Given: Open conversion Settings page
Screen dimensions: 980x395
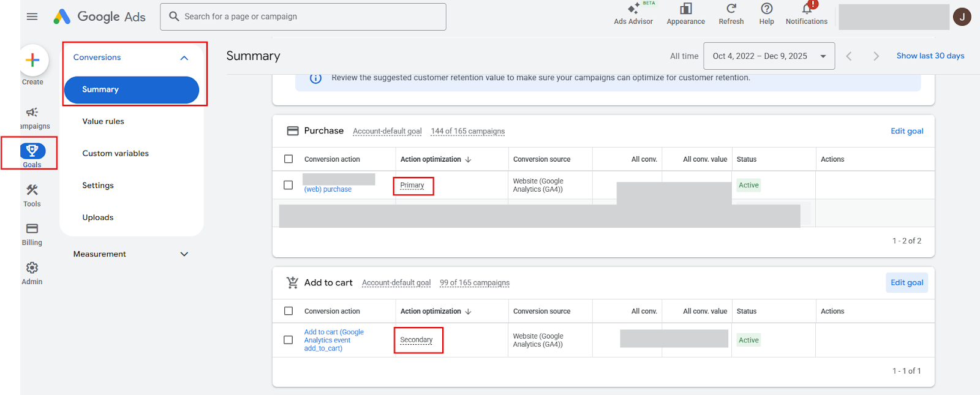Looking at the screenshot, I should 98,186.
